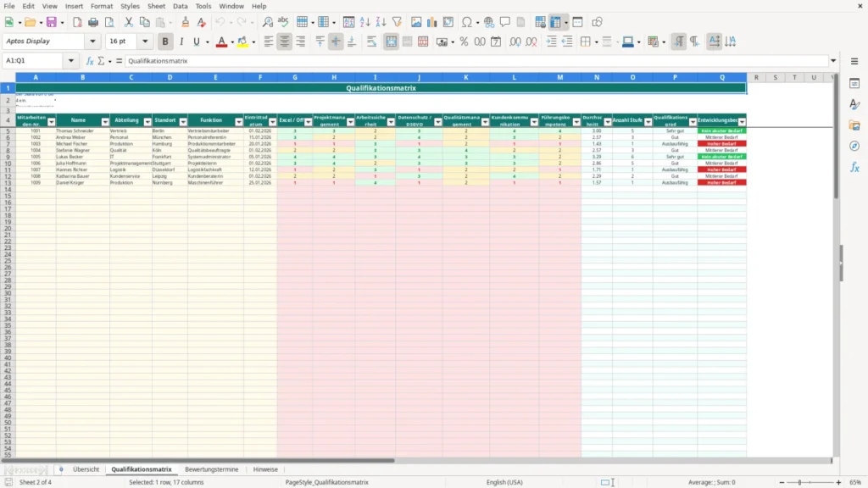This screenshot has width=868, height=488.
Task: Toggle Center Horizontally alignment
Action: point(285,42)
